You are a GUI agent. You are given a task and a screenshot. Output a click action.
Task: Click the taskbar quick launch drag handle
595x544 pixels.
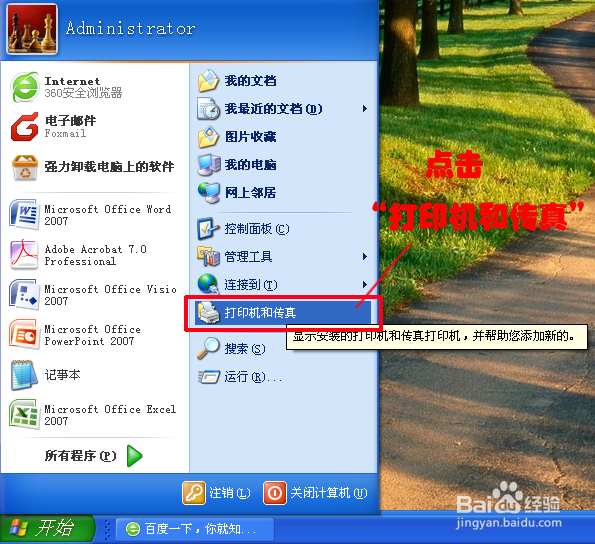pyautogui.click(x=108, y=529)
